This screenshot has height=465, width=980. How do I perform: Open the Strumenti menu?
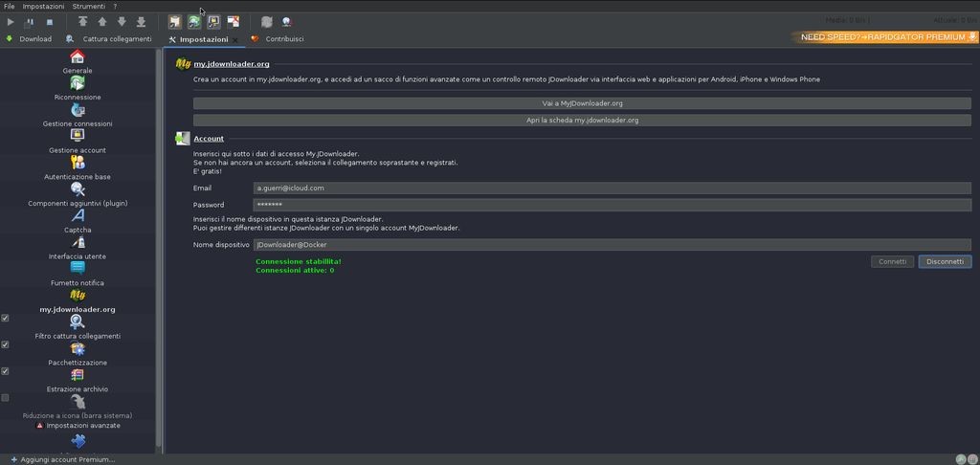[x=89, y=7]
